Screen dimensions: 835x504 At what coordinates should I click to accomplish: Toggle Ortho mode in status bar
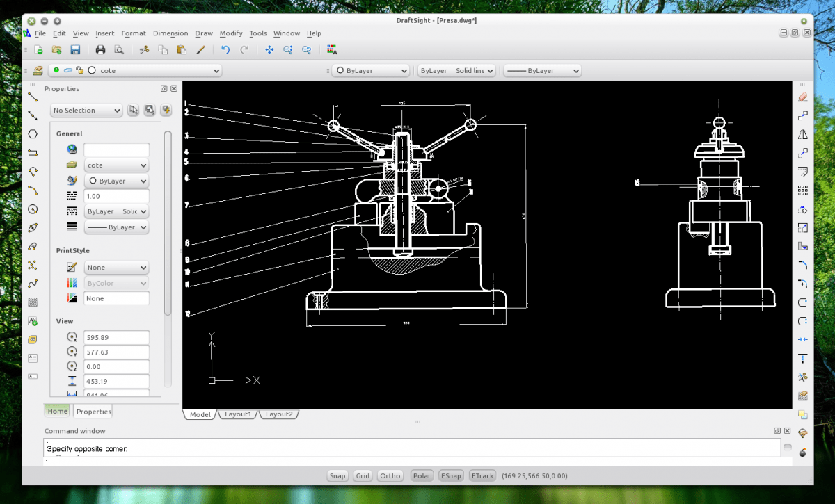(390, 475)
